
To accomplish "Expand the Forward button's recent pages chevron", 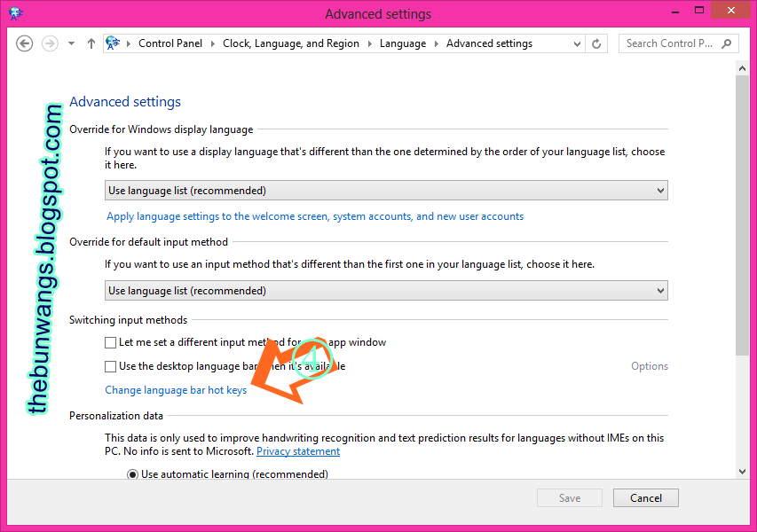I will [70, 43].
